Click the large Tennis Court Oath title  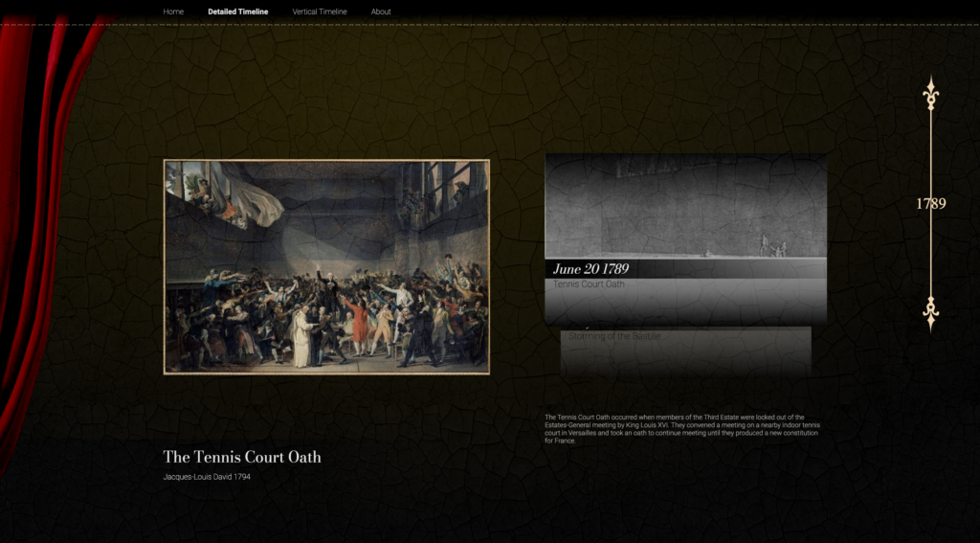click(x=242, y=457)
